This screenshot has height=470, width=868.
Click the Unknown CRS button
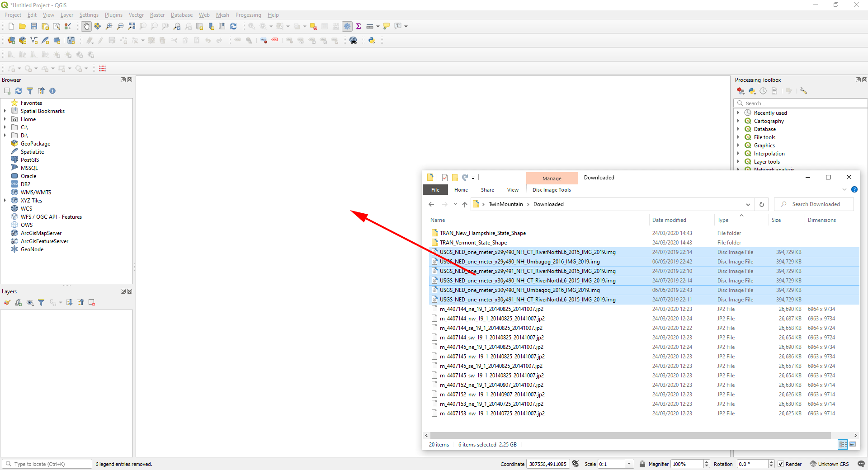tap(829, 464)
